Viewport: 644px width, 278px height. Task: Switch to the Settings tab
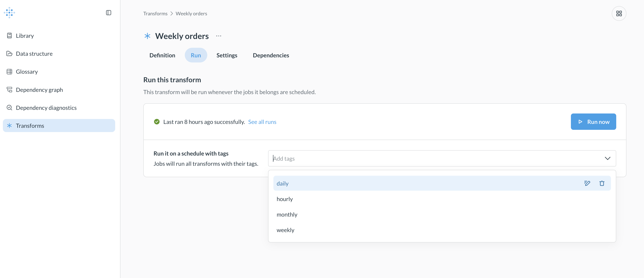point(226,55)
